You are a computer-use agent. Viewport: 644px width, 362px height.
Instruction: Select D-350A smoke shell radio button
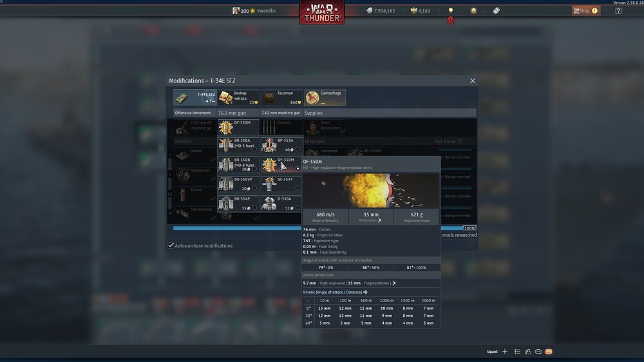tap(298, 208)
